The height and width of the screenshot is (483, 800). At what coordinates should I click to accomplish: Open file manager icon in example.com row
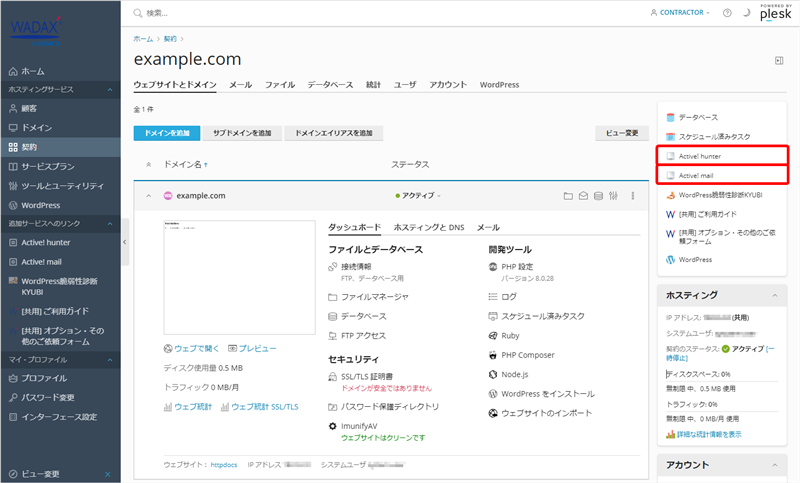click(x=569, y=196)
